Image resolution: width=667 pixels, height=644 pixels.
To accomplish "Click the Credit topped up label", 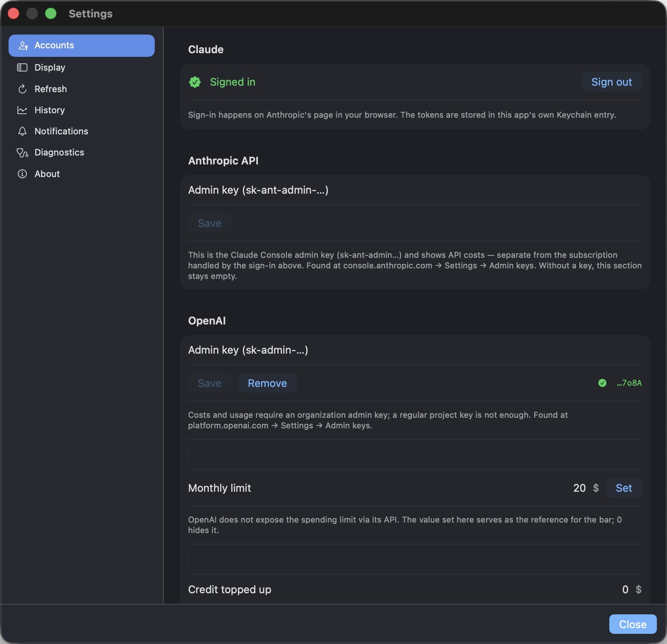I will [230, 590].
